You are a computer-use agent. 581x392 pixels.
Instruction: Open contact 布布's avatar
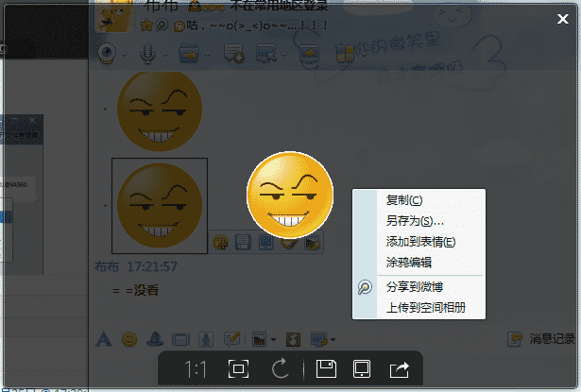113,15
